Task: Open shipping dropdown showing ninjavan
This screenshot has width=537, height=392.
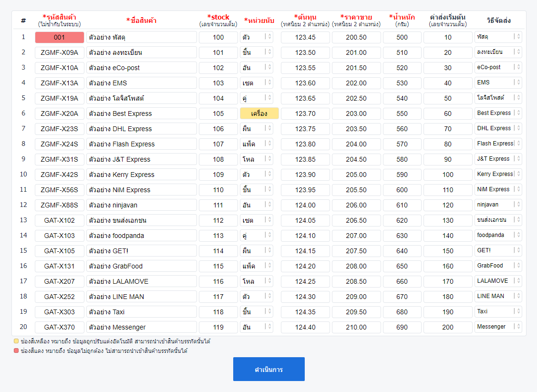Action: pos(498,205)
